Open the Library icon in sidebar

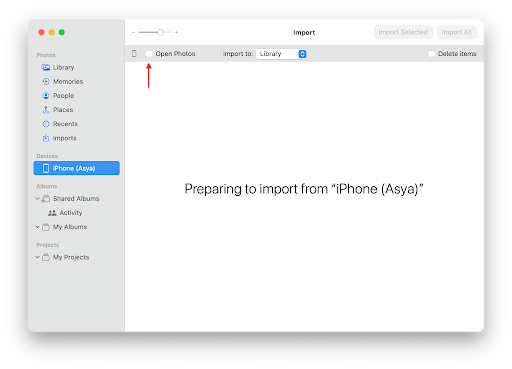pos(46,67)
